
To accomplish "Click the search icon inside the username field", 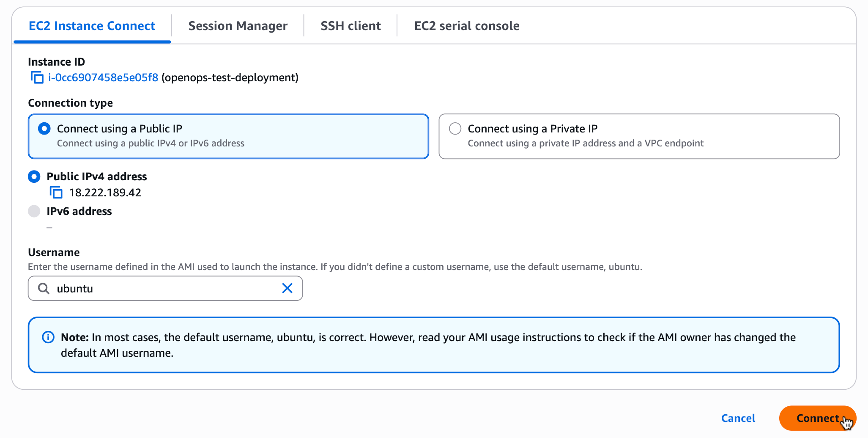I will tap(44, 288).
